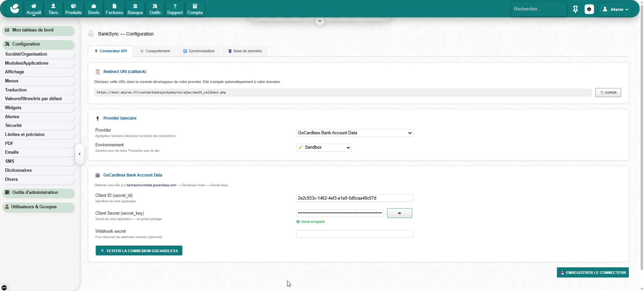Open the Outils tools icon
The image size is (644, 291).
(x=155, y=6)
